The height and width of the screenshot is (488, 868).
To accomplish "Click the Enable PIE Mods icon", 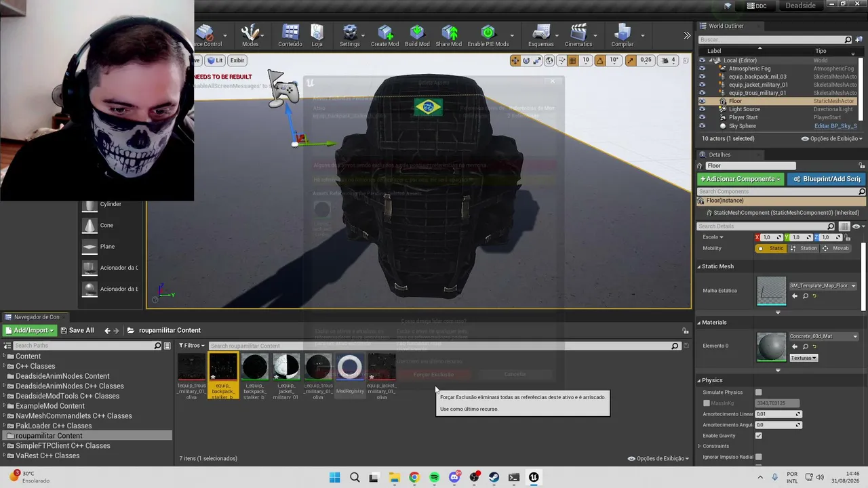I will (x=488, y=36).
